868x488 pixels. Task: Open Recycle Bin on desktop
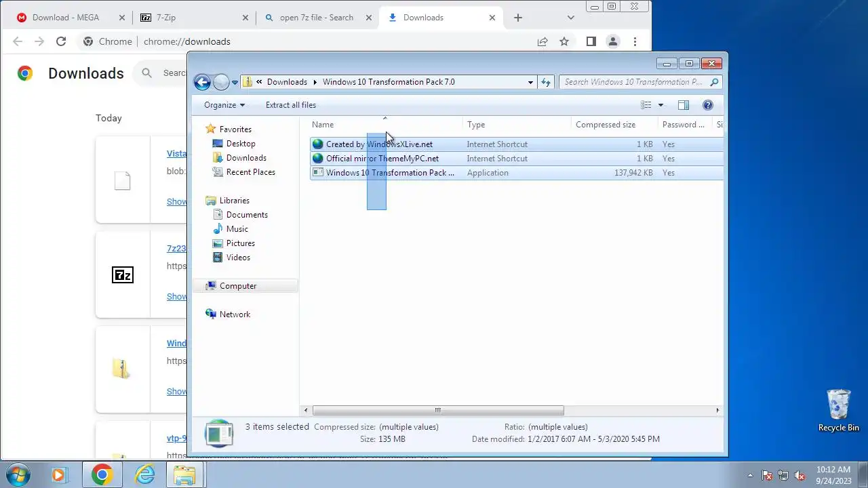[839, 410]
